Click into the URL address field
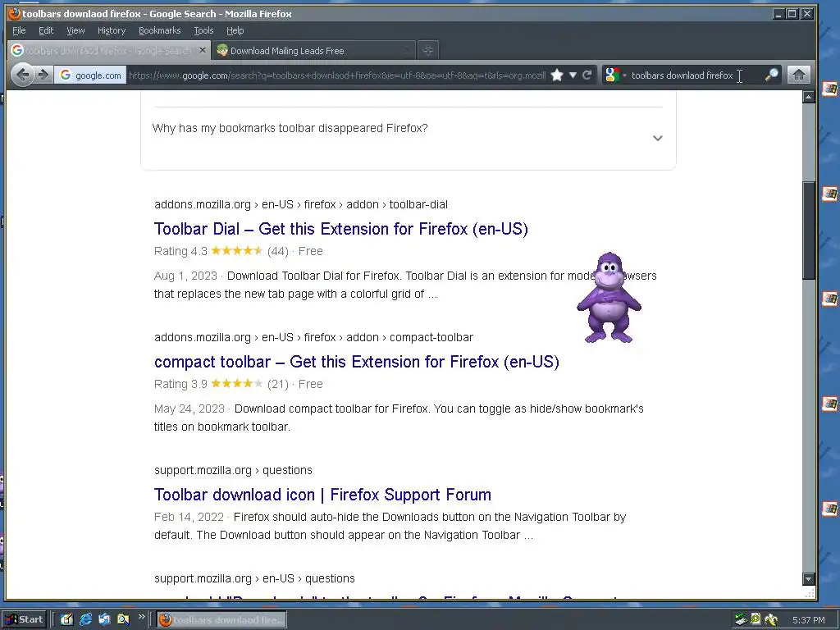This screenshot has width=840, height=630. pyautogui.click(x=337, y=75)
